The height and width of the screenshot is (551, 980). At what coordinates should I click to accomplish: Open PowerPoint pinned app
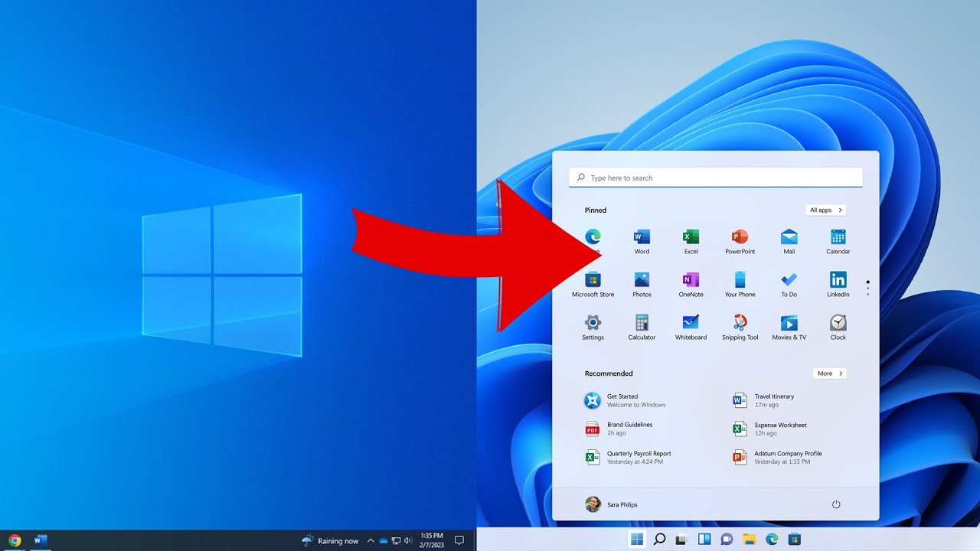[x=740, y=241]
